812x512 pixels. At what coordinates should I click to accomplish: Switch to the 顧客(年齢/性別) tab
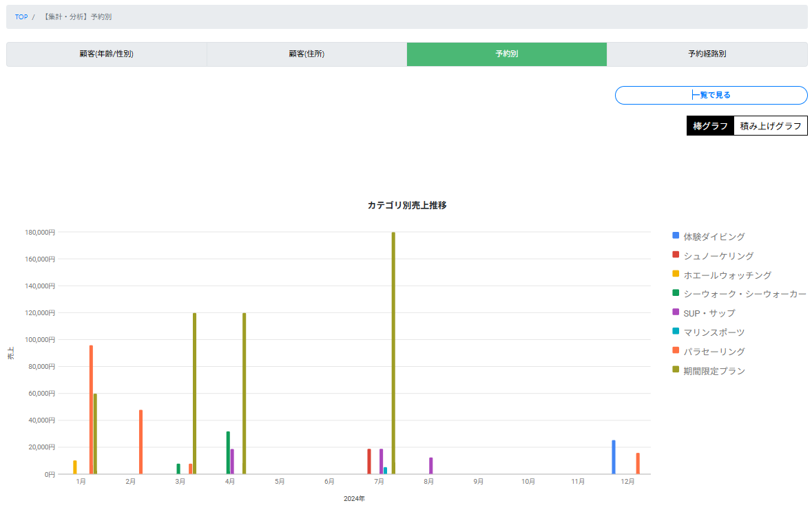106,54
